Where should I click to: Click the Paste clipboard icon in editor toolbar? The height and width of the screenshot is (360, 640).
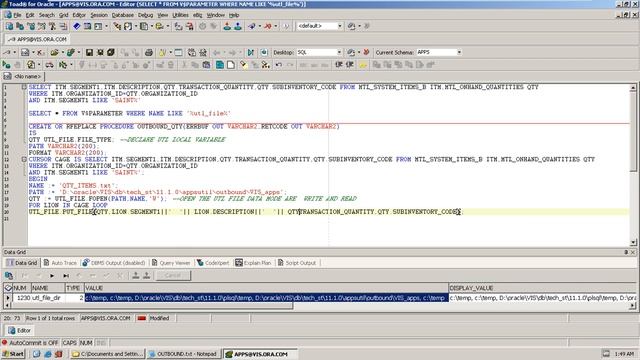pyautogui.click(x=206, y=65)
